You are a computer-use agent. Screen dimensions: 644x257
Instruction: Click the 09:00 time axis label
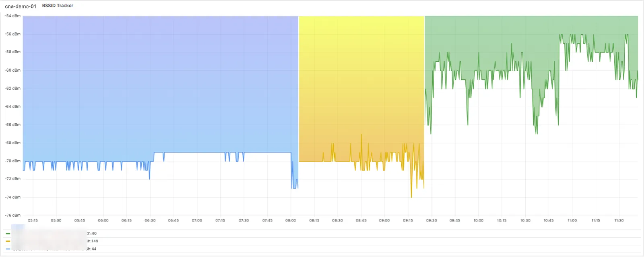(x=384, y=220)
